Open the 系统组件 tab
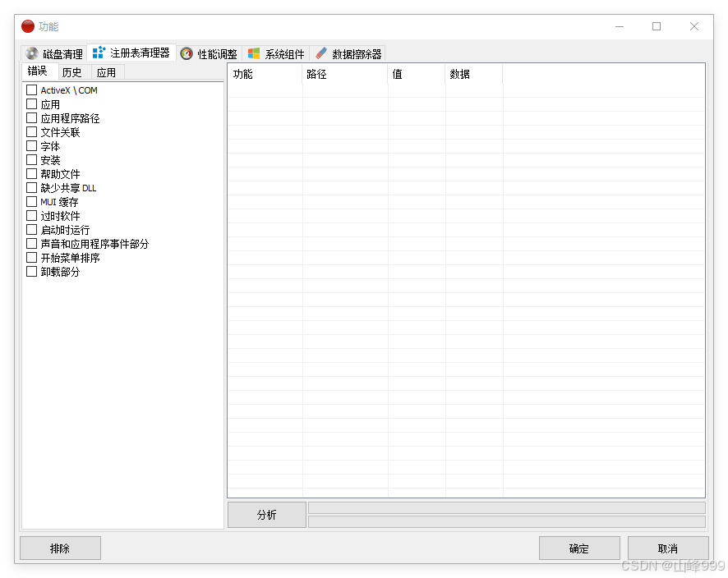728x578 pixels. pos(276,54)
